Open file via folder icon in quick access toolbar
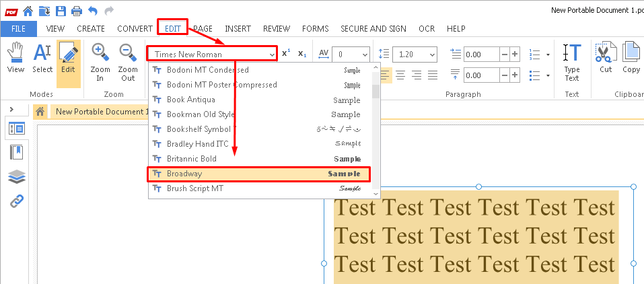The width and height of the screenshot is (644, 284). (x=44, y=10)
